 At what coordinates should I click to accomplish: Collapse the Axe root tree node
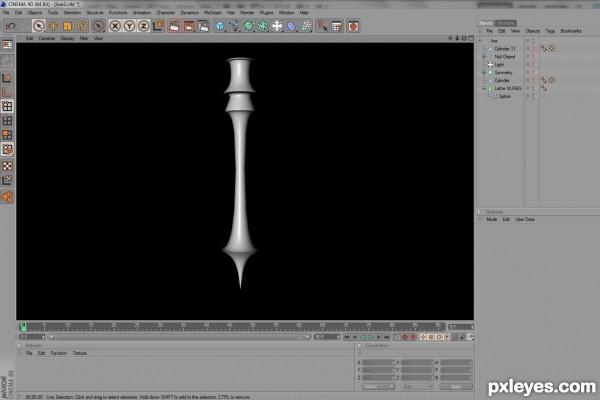(480, 41)
